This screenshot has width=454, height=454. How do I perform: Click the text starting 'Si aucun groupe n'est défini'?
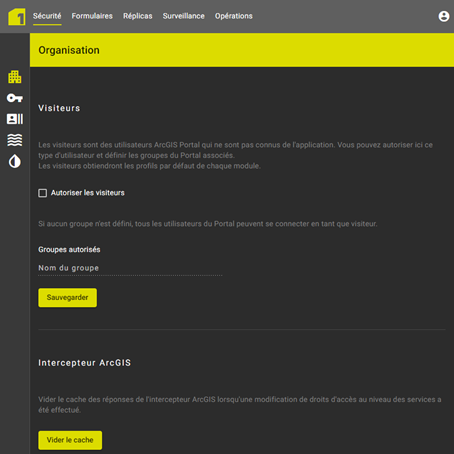pyautogui.click(x=208, y=224)
